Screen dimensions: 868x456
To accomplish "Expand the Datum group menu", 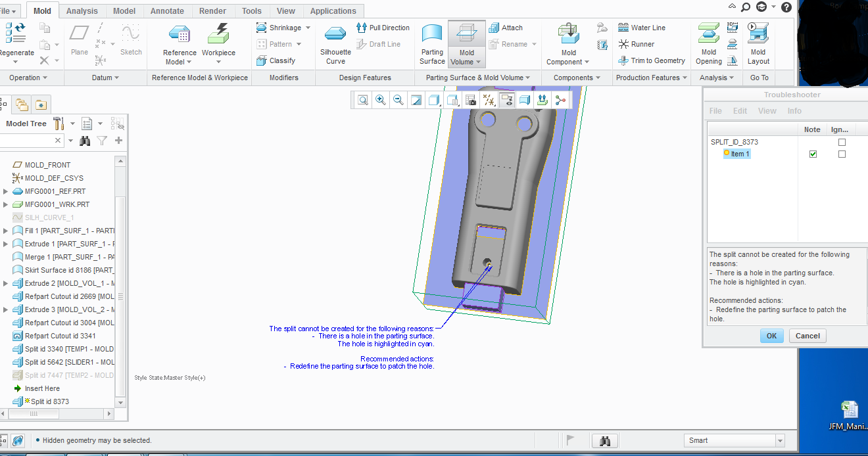I will (x=105, y=78).
